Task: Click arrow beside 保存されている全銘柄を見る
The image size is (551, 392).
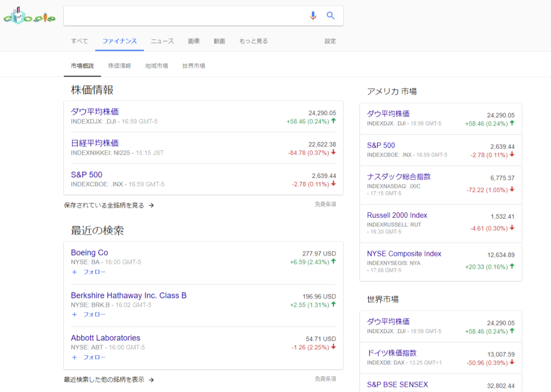Action: point(151,205)
